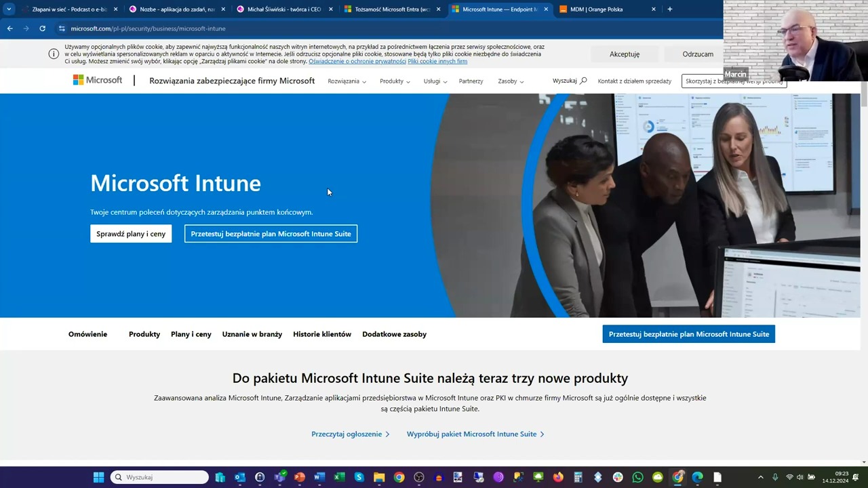The image size is (868, 488).
Task: Open Firefox from the taskbar
Action: [558, 477]
